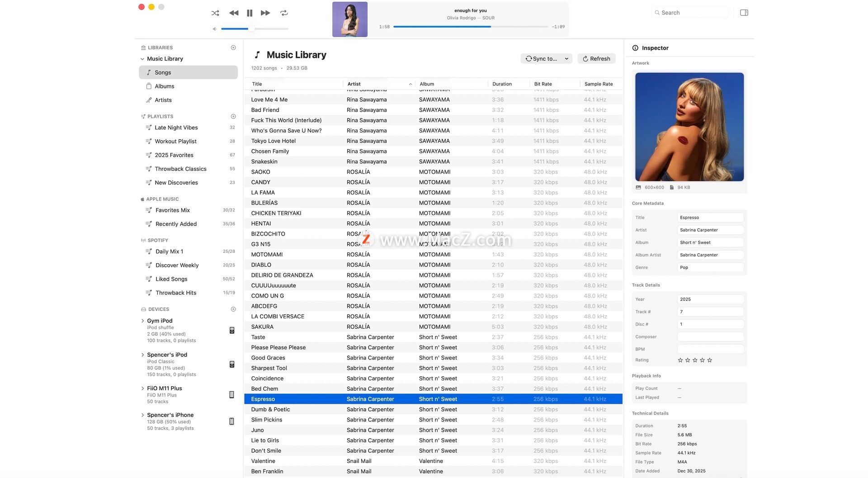Open the New Discoveries playlist
This screenshot has width=868, height=478.
pos(188,183)
